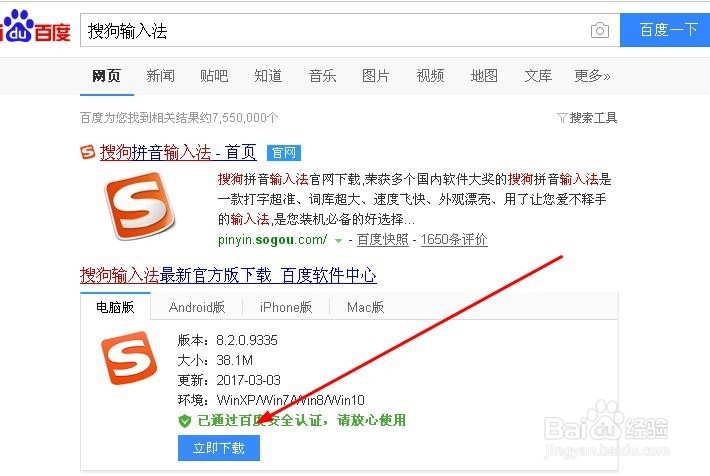Click the 官网 badge

(x=284, y=153)
